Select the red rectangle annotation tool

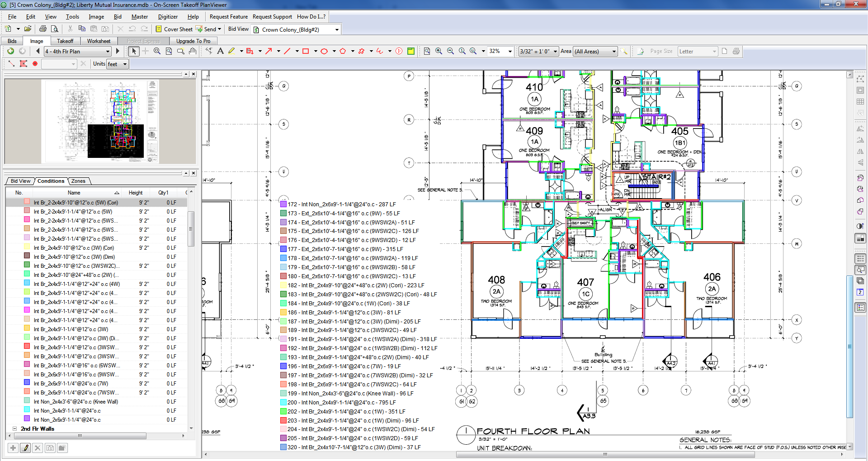click(x=306, y=51)
